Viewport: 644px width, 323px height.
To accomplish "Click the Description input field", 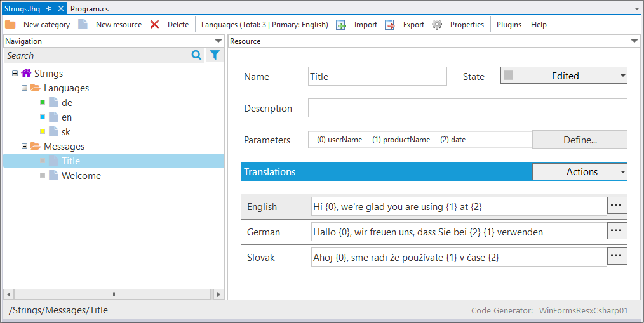I will tap(467, 108).
